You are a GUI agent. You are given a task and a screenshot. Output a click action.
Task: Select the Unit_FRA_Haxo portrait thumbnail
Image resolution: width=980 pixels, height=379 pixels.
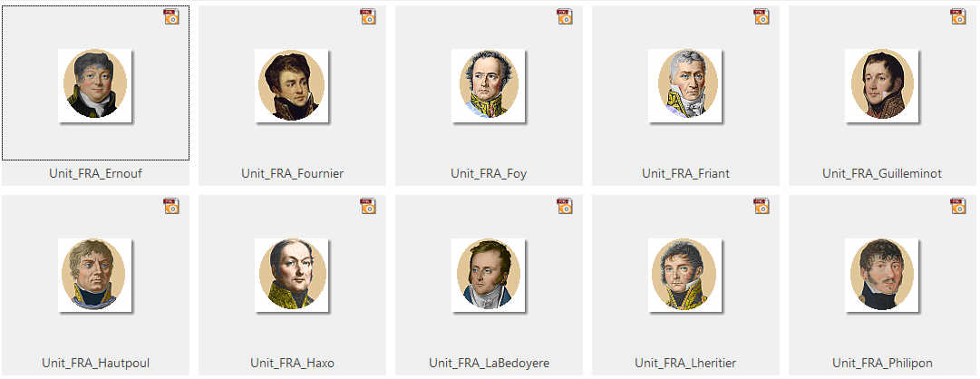[292, 275]
